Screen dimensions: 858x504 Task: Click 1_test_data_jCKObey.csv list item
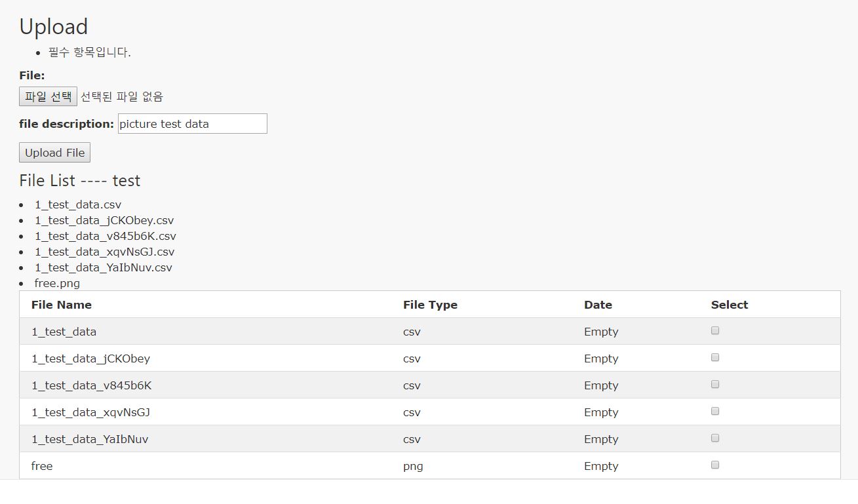coord(104,220)
